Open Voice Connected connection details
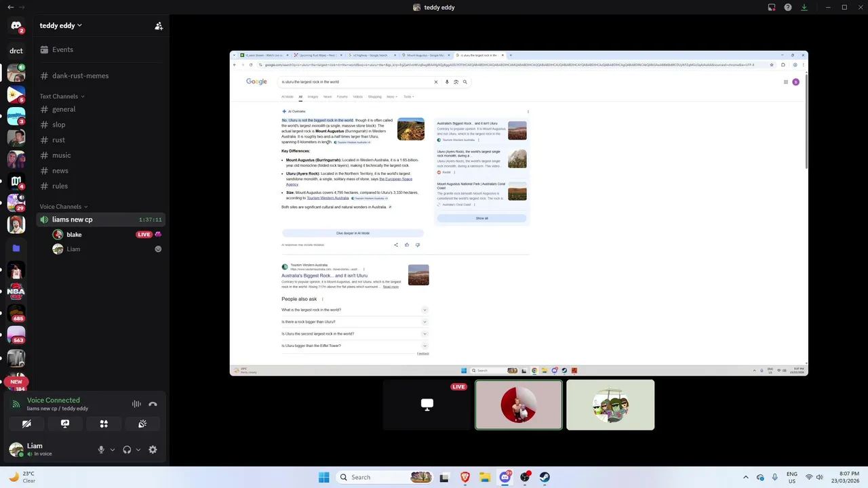Screen dimensions: 868x488 click(54, 401)
